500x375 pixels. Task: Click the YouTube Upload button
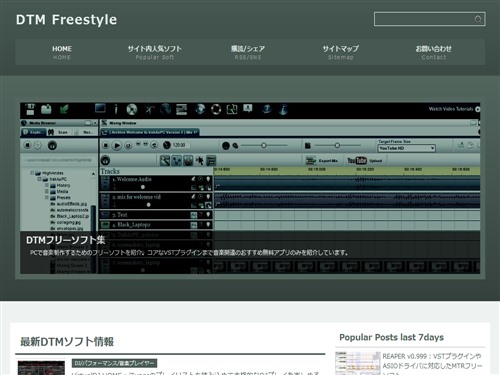click(365, 161)
